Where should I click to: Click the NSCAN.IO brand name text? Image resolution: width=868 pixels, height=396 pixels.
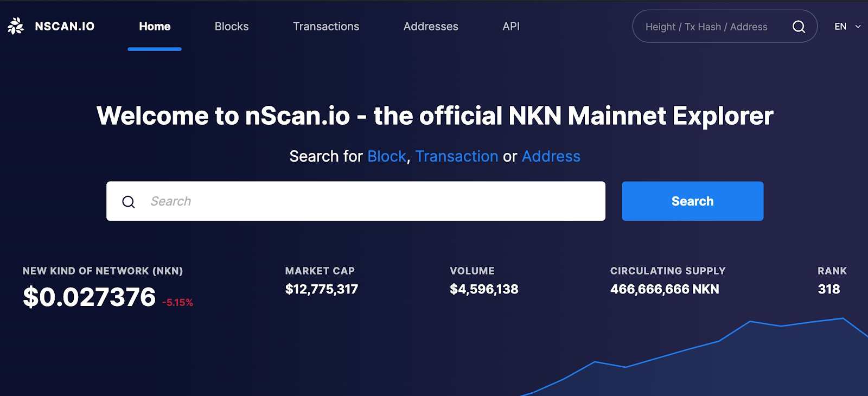(65, 26)
